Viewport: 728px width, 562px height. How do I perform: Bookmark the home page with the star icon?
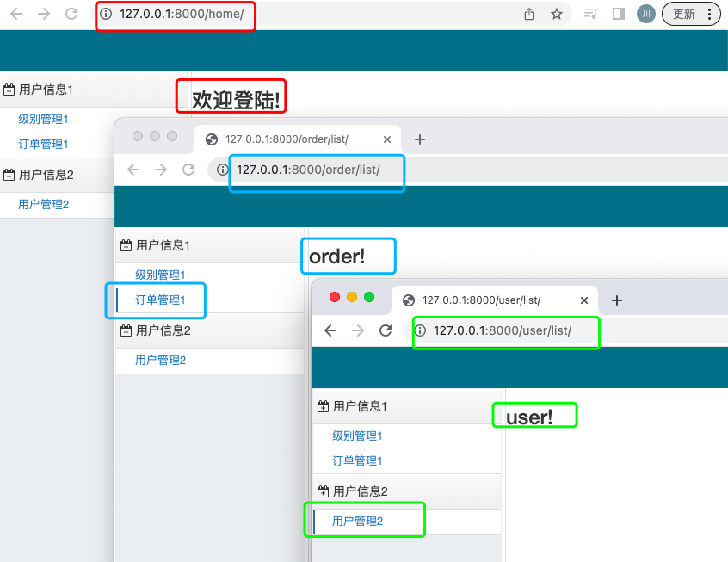tap(557, 14)
